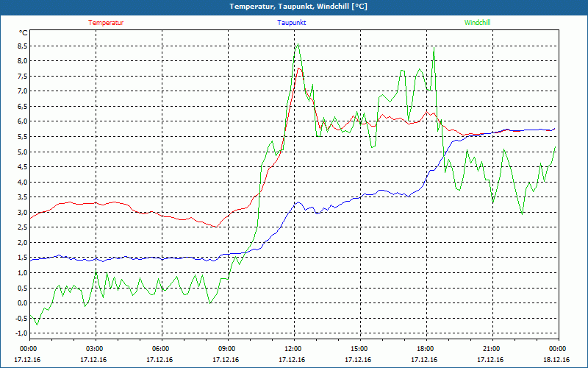Screen dimensions: 588x368
Task: Click the 6,5 y-axis value
Action: pyautogui.click(x=23, y=107)
